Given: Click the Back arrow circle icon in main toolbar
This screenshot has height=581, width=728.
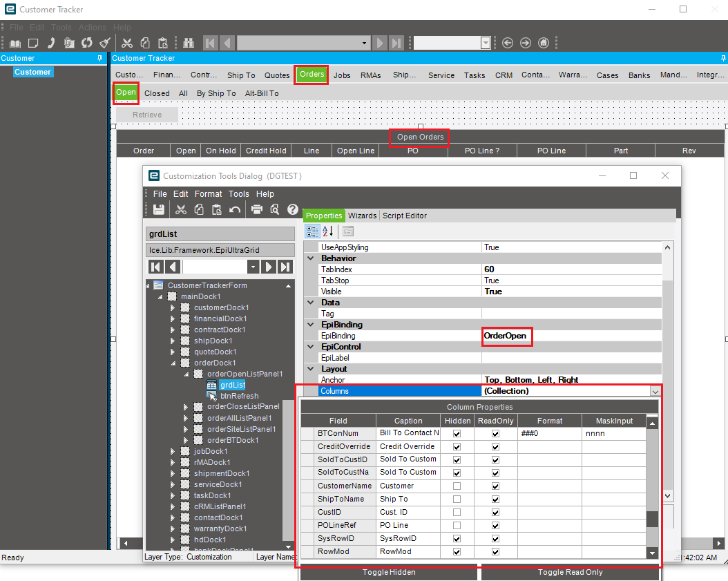Looking at the screenshot, I should pyautogui.click(x=508, y=44).
